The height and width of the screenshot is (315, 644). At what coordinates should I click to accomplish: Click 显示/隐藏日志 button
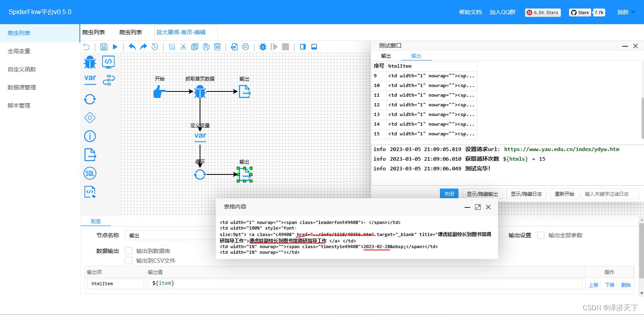(x=526, y=194)
